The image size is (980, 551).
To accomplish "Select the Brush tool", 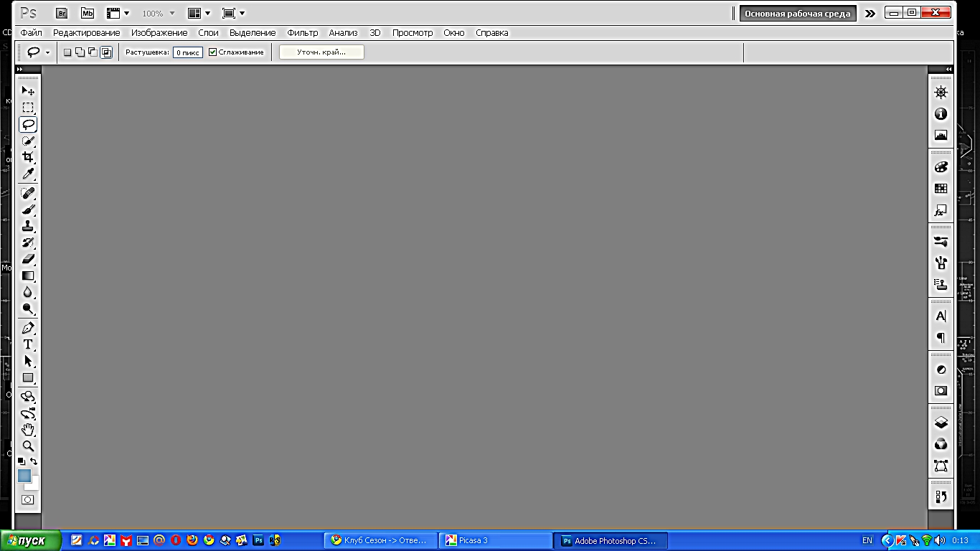I will tap(28, 209).
